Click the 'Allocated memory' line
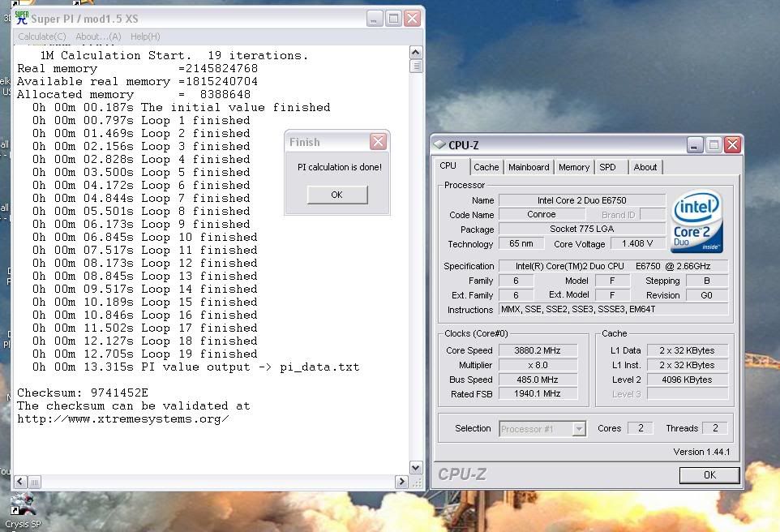 tap(134, 94)
